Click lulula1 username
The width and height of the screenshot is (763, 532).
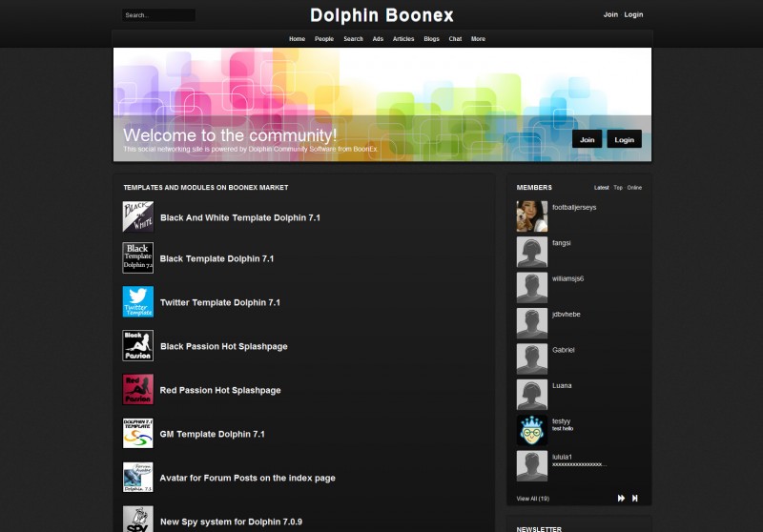(562, 457)
